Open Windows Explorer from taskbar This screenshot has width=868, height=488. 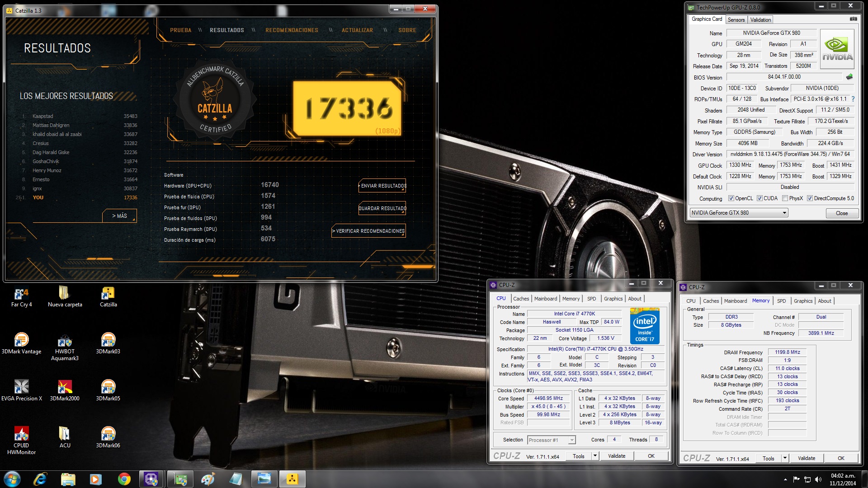point(68,479)
